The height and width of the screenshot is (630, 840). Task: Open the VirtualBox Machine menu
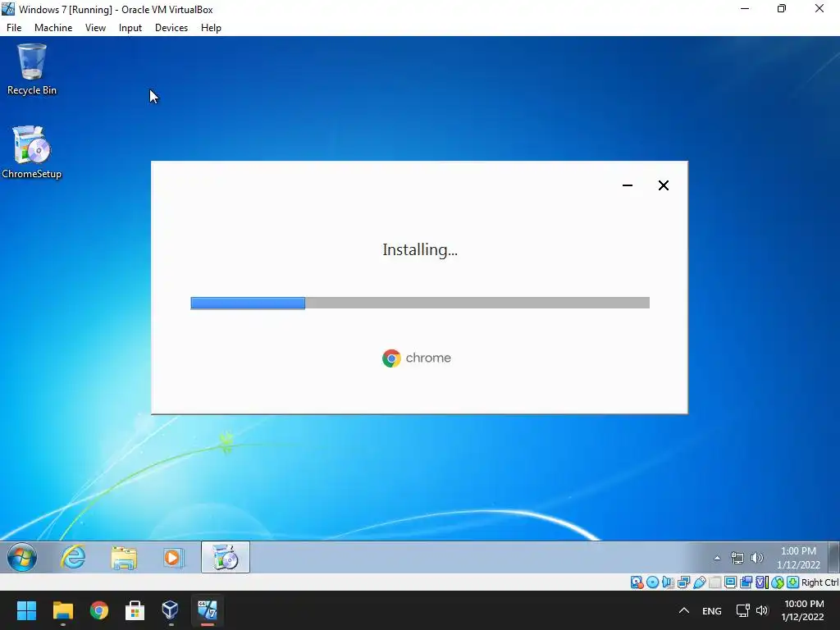[x=53, y=28]
